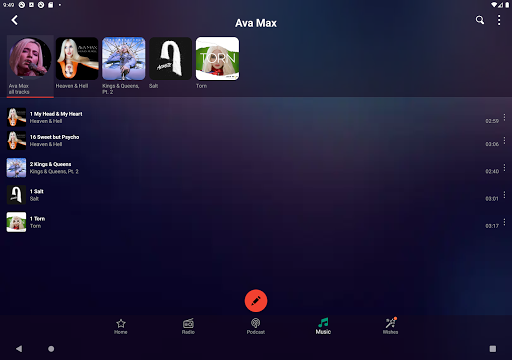Tap the Android home circle button

tap(51, 349)
